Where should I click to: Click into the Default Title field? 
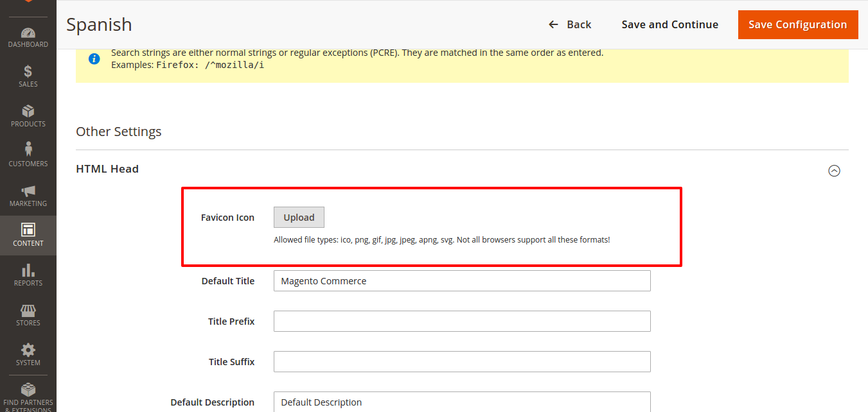(461, 281)
